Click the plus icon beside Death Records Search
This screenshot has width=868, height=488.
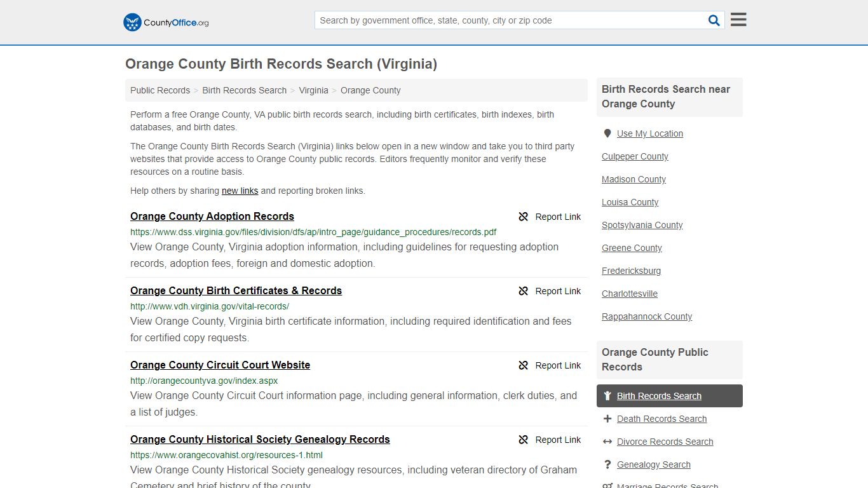(607, 419)
